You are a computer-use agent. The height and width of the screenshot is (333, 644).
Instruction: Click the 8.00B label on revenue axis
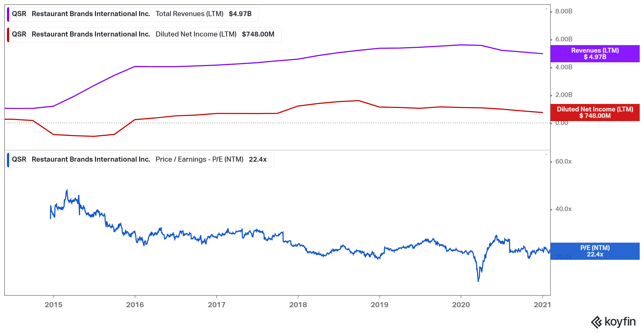tap(563, 11)
